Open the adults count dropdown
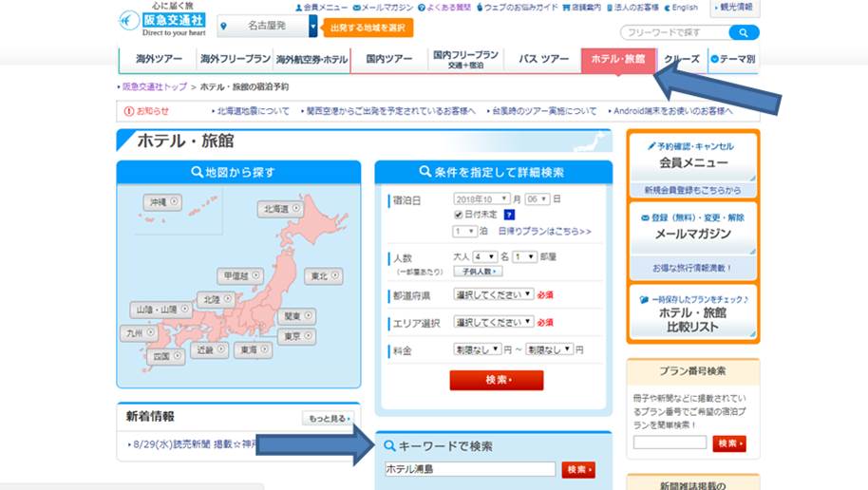This screenshot has width=868, height=490. pyautogui.click(x=484, y=257)
